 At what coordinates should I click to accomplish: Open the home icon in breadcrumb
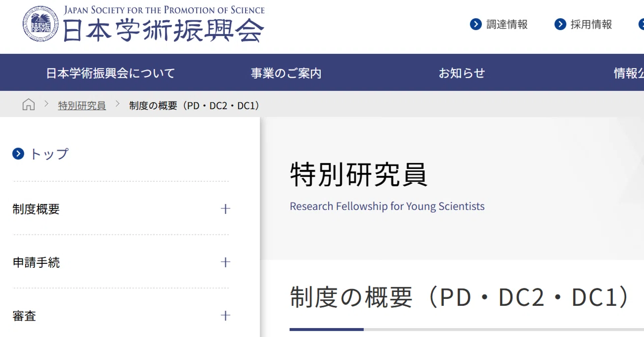tap(29, 104)
